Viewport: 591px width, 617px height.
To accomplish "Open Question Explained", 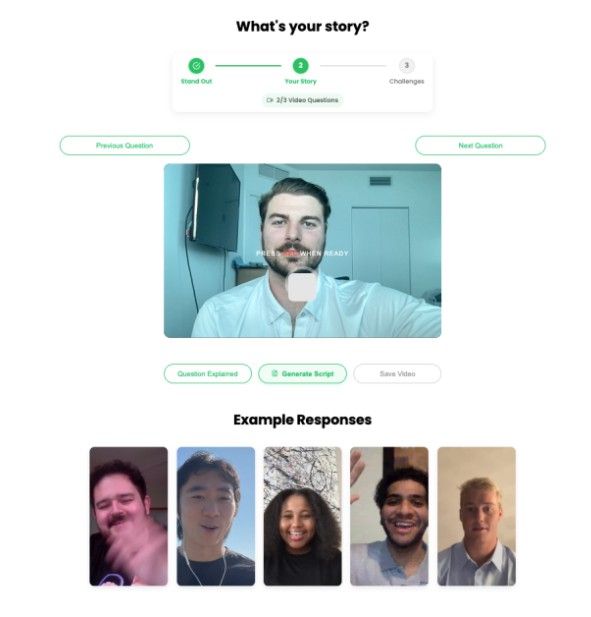I will [208, 373].
